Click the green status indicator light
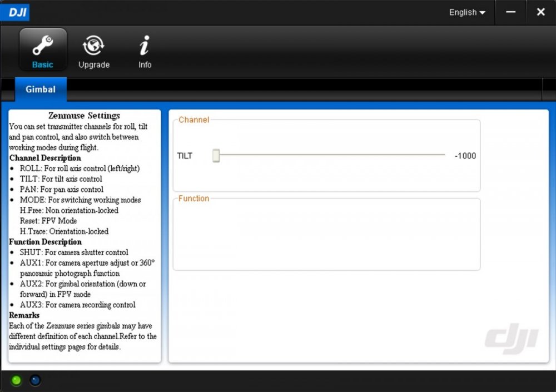 click(16, 380)
